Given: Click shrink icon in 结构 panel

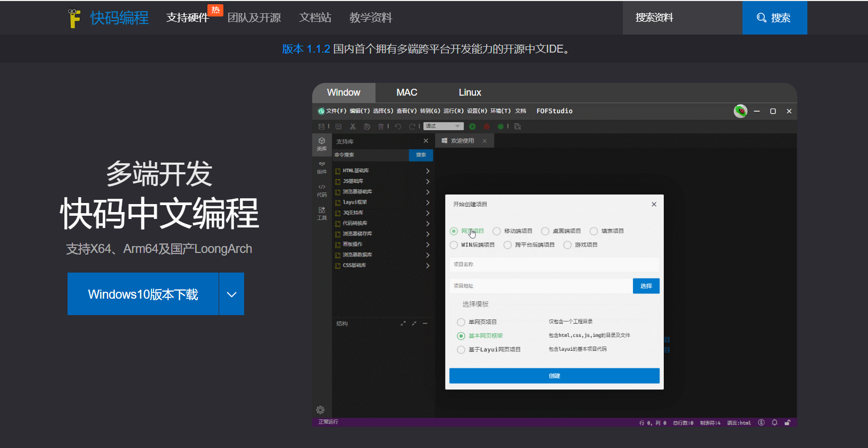Looking at the screenshot, I should (x=414, y=323).
